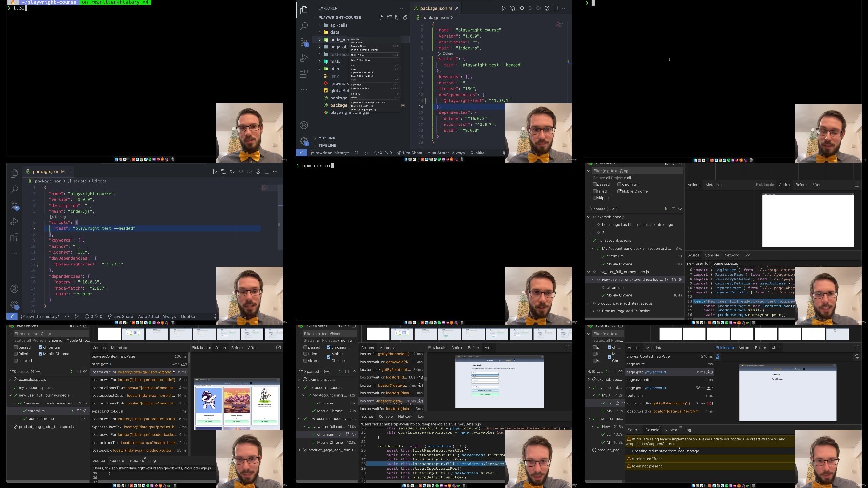Click Collapse Folders icon beside PLAYWRIGHT-COURSE header
The image size is (868, 488).
tap(405, 17)
